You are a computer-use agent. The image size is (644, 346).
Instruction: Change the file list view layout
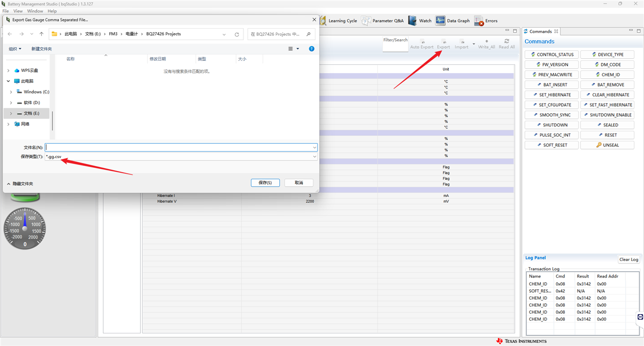(291, 49)
